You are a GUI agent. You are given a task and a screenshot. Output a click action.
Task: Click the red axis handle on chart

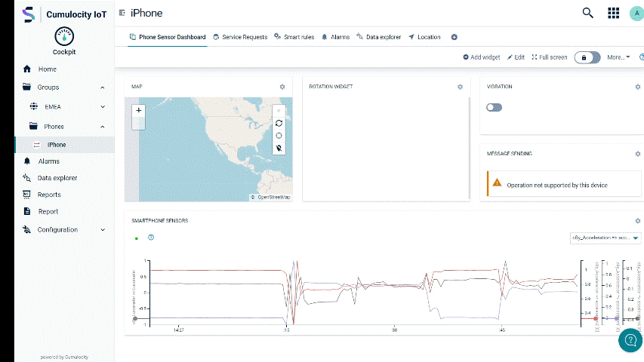point(596,318)
